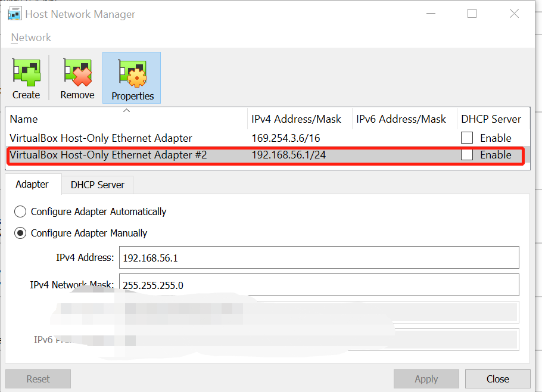Enable DHCP for Host-Only Ethernet Adapter #2
542x392 pixels.
coord(467,155)
